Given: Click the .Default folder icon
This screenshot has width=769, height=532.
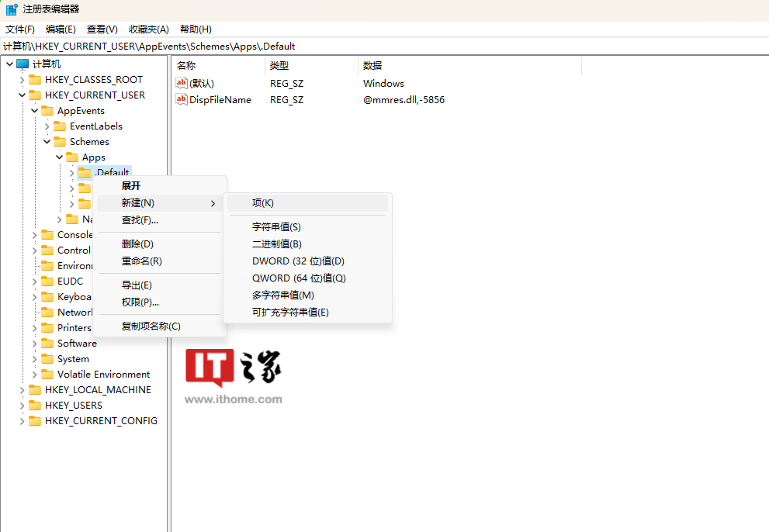Looking at the screenshot, I should pos(85,172).
